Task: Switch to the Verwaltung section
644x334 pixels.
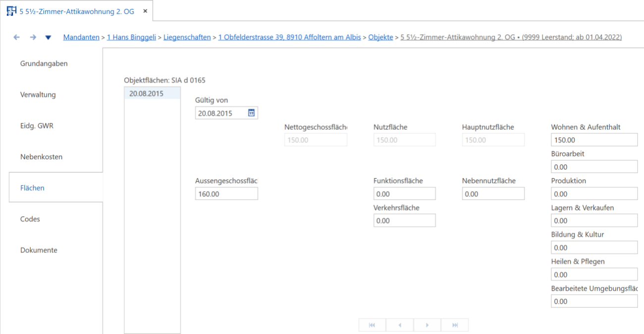Action: [38, 95]
